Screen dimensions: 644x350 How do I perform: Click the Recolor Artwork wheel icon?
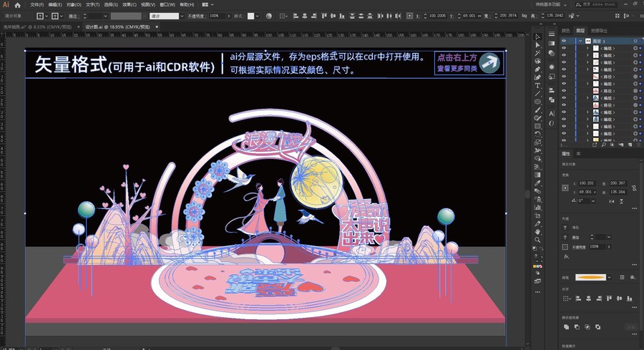coord(269,16)
